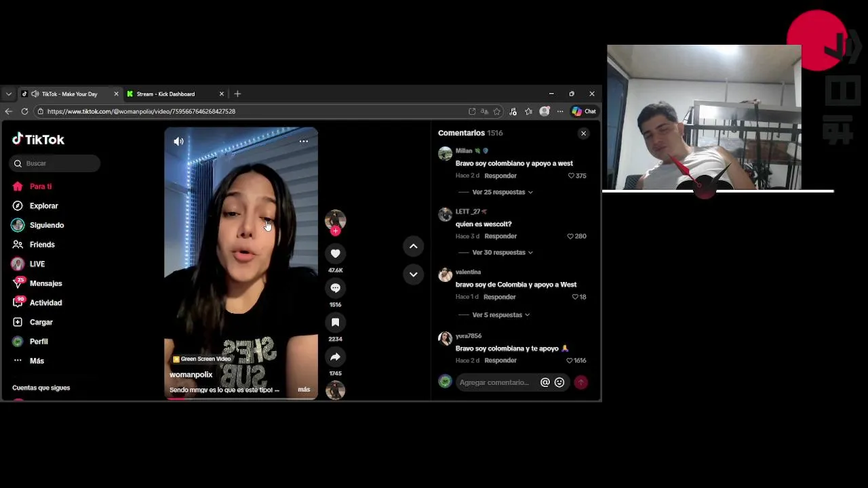This screenshot has height=488, width=868.
Task: Reply to Millan's comment
Action: 500,176
